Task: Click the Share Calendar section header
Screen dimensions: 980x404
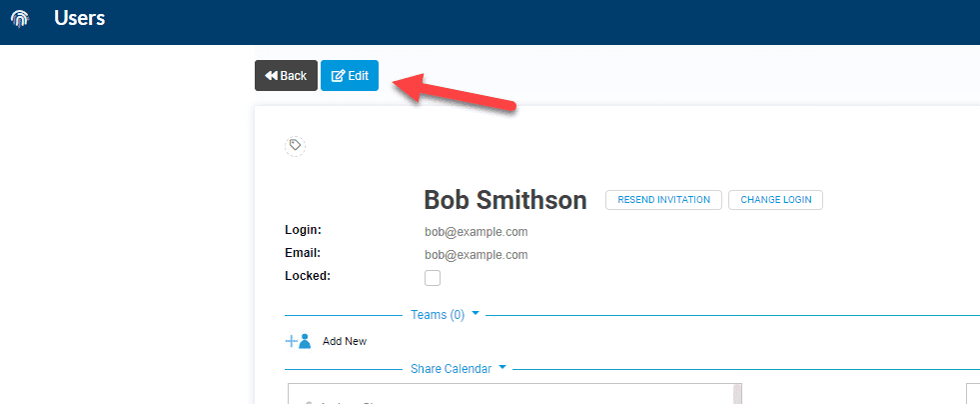Action: [451, 369]
